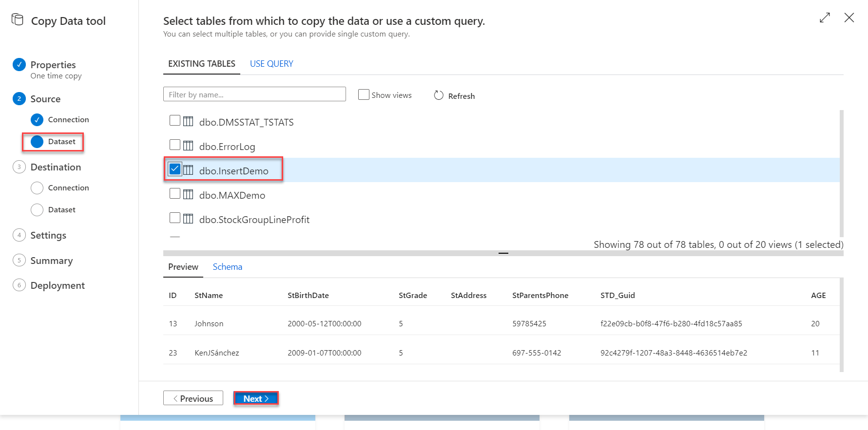Switch to the USE QUERY tab
The width and height of the screenshot is (868, 430).
(271, 64)
